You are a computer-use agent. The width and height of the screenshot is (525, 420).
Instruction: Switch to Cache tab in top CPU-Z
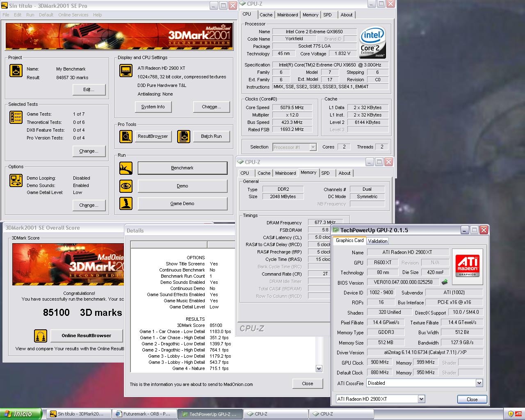click(266, 15)
